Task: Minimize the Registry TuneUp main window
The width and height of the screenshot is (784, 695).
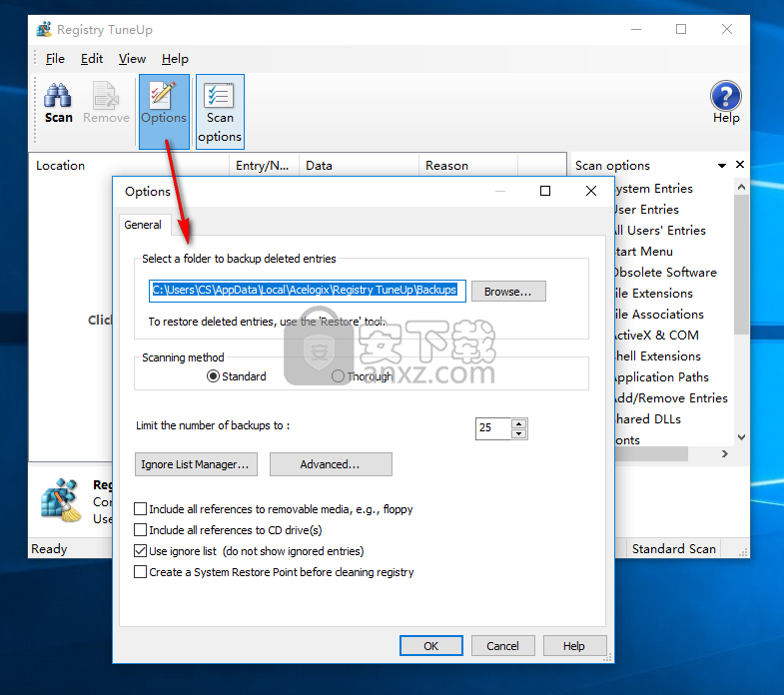Action: tap(636, 30)
